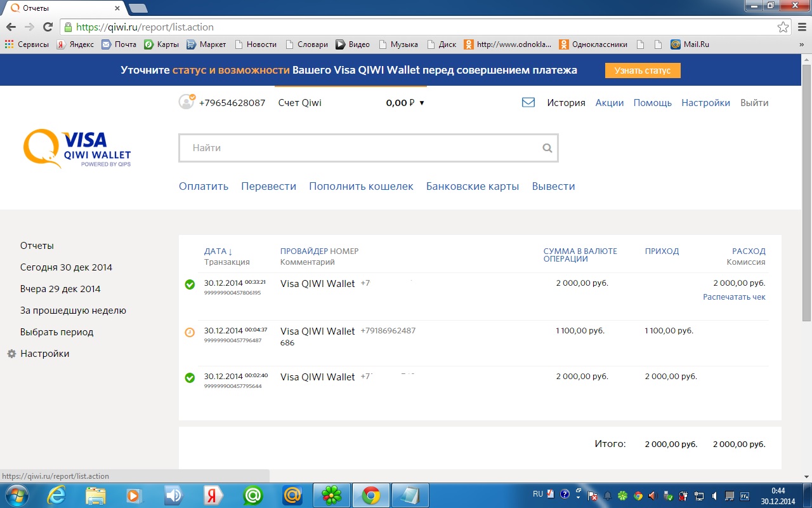Click the Visa QIWI Wallet logo

tap(77, 149)
